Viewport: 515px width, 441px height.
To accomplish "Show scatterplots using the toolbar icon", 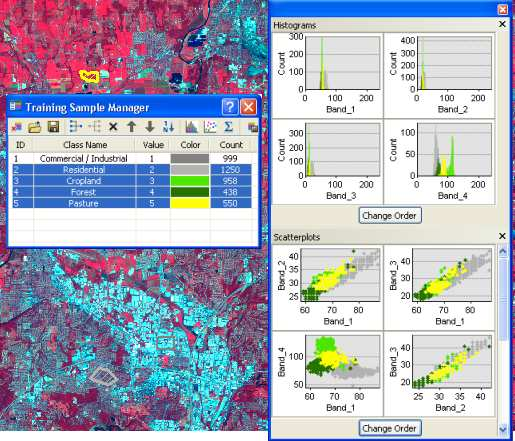I will [x=210, y=127].
